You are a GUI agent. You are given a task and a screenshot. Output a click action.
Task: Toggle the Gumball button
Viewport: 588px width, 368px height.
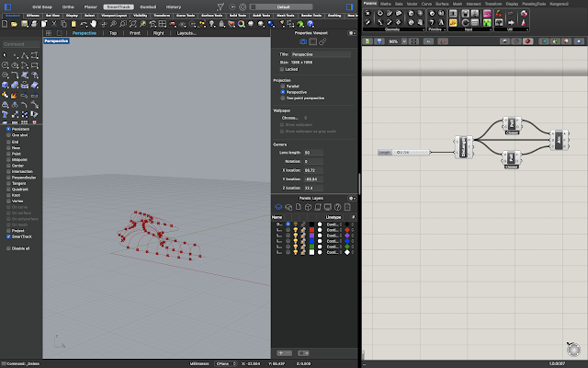[148, 6]
